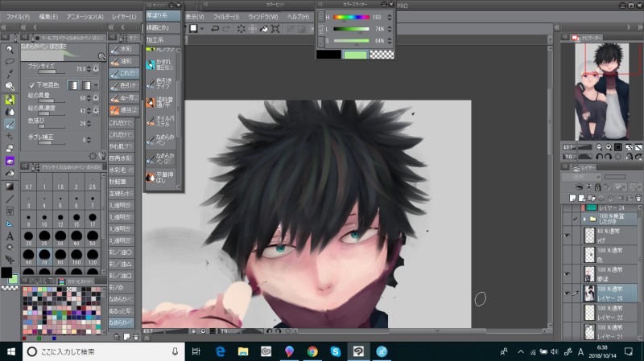The image size is (644, 361).
Task: Select the highlighted Brush tool
Action: point(10,124)
